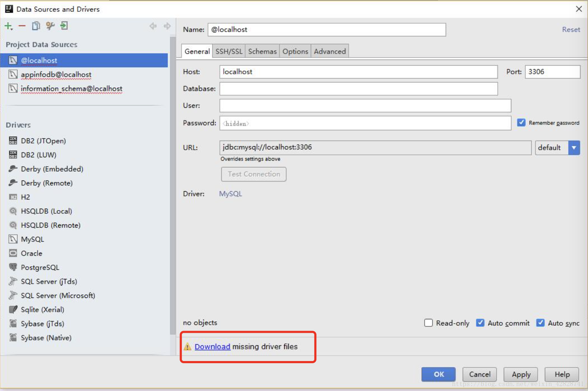This screenshot has width=588, height=391.
Task: Duplicate the selected data source
Action: click(x=36, y=26)
